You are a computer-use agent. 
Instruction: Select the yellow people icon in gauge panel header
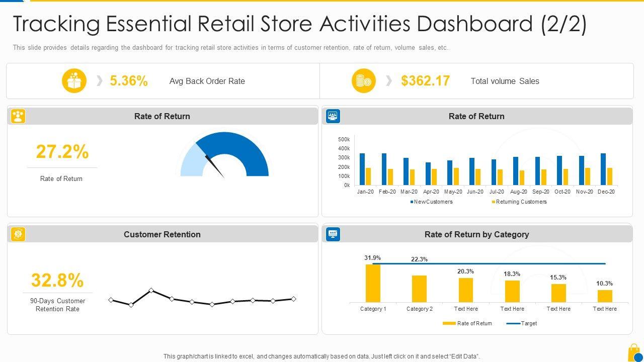click(x=18, y=116)
